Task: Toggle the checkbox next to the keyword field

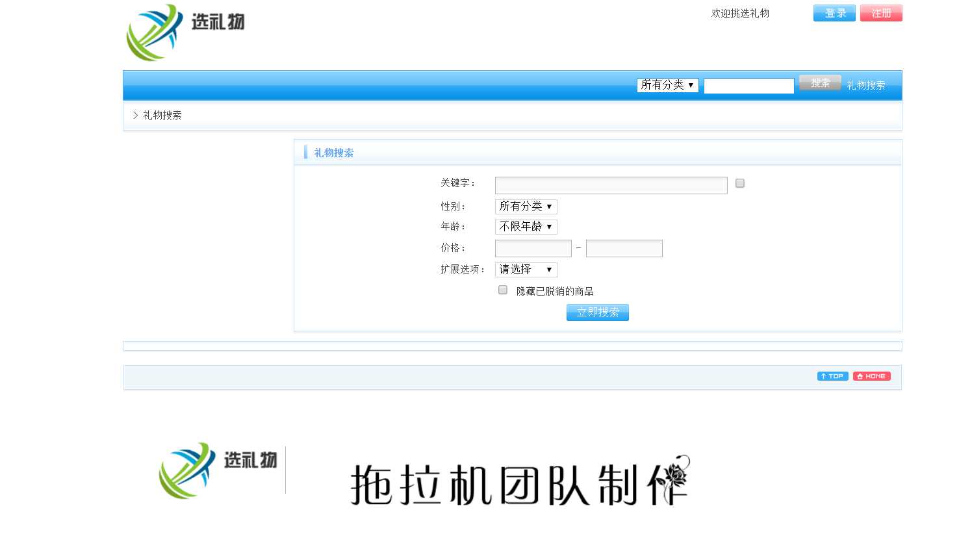Action: pos(740,183)
